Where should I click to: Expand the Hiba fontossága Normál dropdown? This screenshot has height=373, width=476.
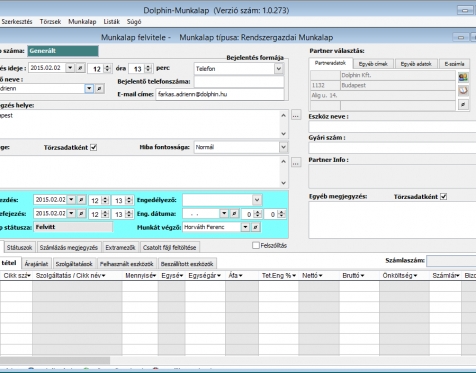coord(283,147)
